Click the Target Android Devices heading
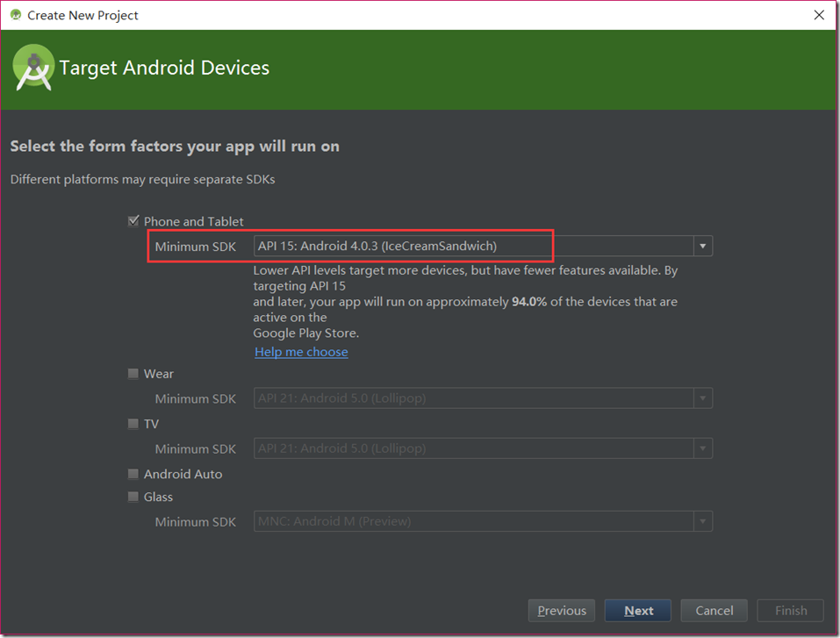The width and height of the screenshot is (840, 638). (164, 68)
